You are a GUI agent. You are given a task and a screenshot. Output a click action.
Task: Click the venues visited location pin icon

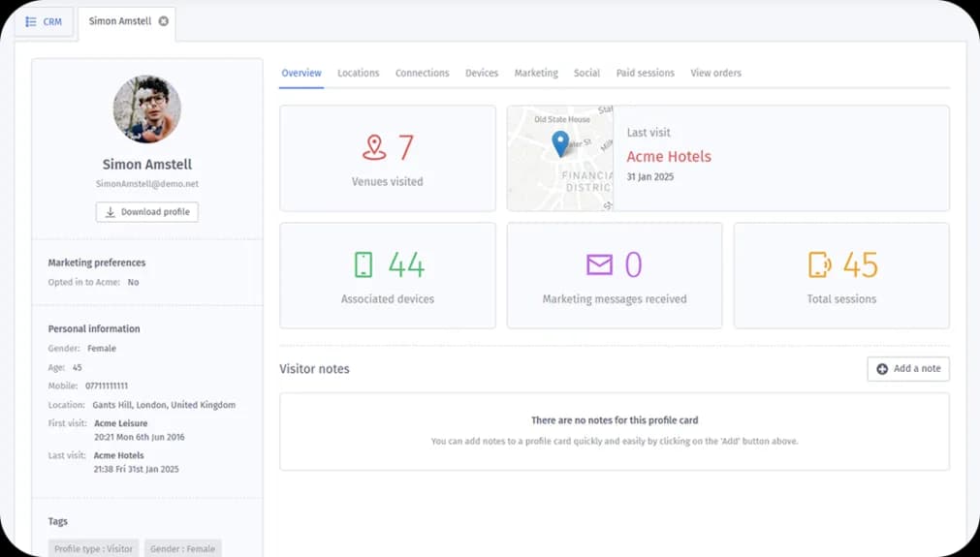[x=374, y=148]
